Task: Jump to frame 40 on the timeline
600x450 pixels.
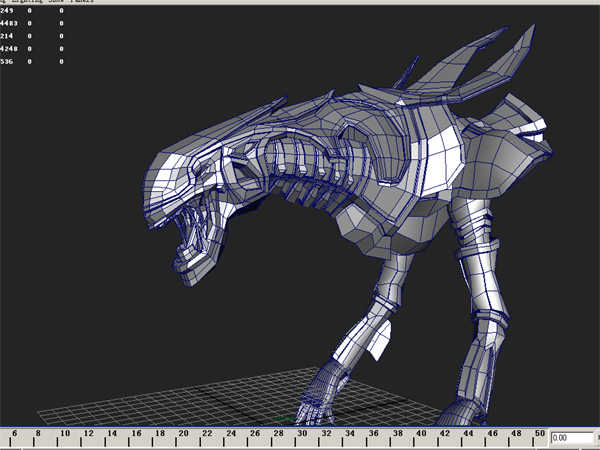Action: point(421,433)
